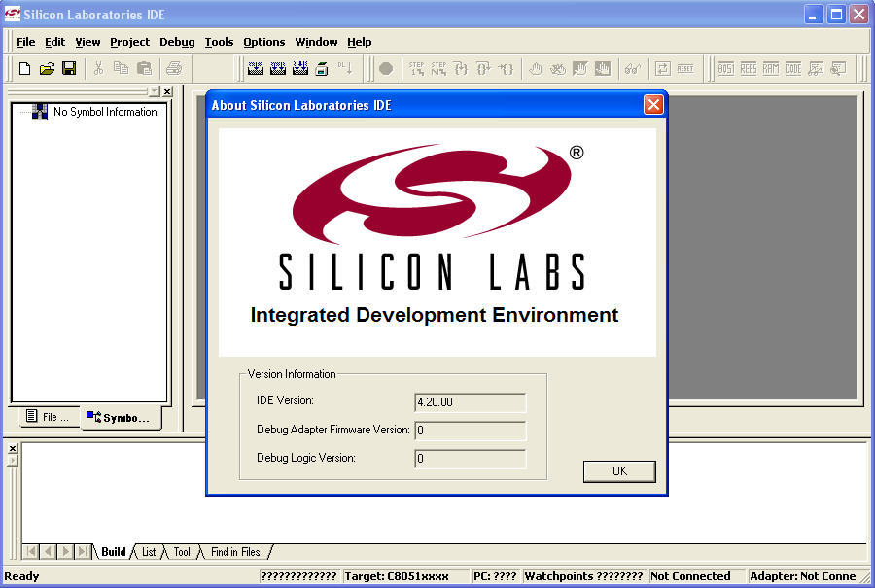
Task: Click the Reset button in toolbar
Action: pos(685,68)
